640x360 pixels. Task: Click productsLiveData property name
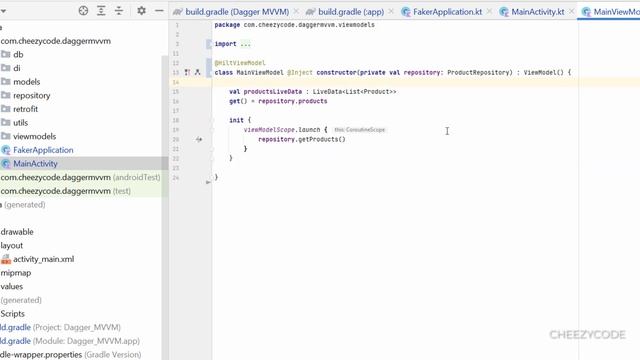point(273,91)
